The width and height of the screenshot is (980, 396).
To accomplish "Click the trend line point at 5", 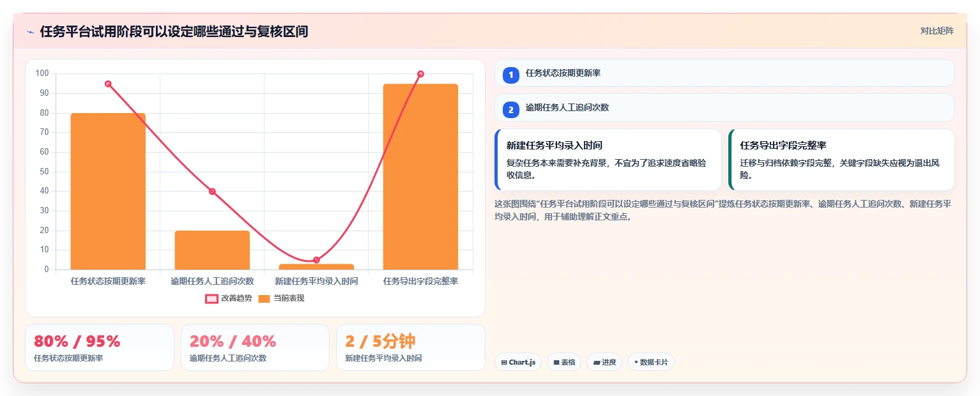I will 316,260.
